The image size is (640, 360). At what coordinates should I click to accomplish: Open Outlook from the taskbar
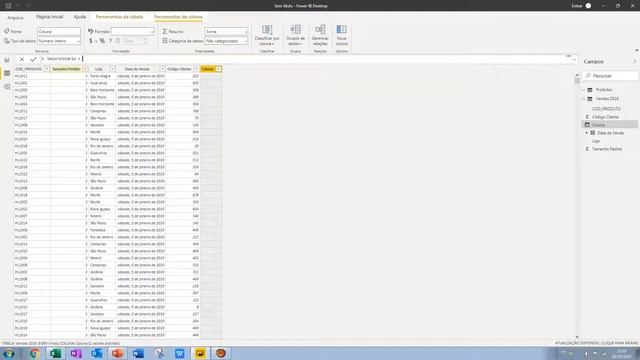tap(97, 353)
